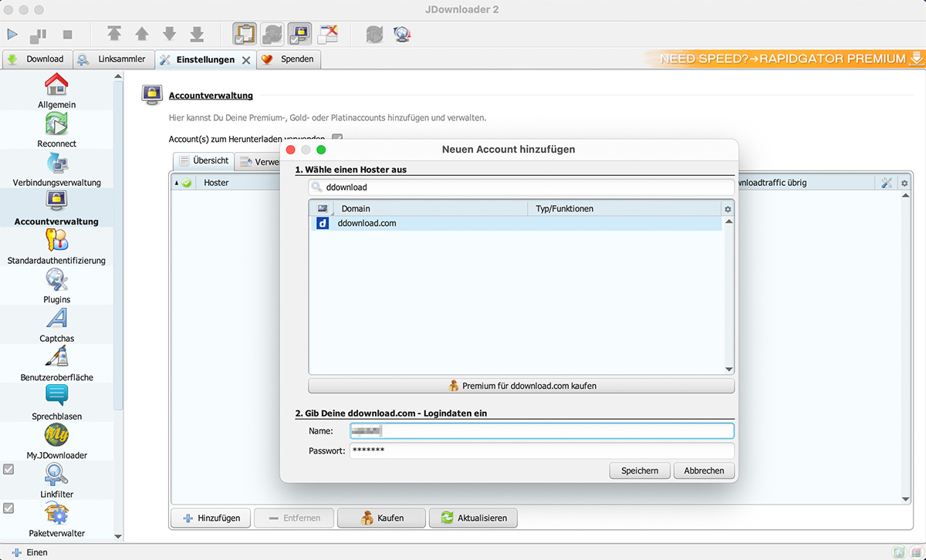Image resolution: width=926 pixels, height=560 pixels.
Task: Click Einen in bottom status bar
Action: pos(30,552)
